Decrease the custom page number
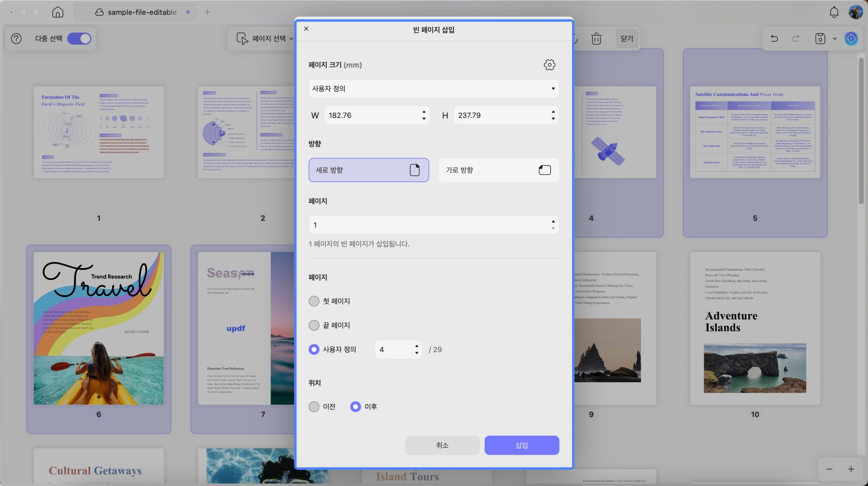Image resolution: width=868 pixels, height=486 pixels. (x=417, y=353)
